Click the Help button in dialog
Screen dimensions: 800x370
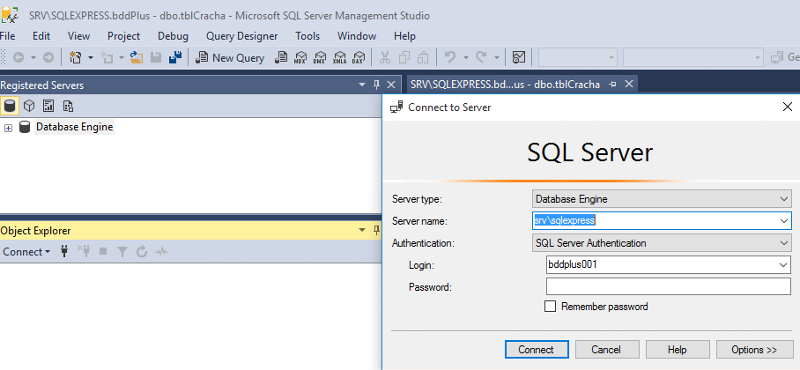[677, 350]
